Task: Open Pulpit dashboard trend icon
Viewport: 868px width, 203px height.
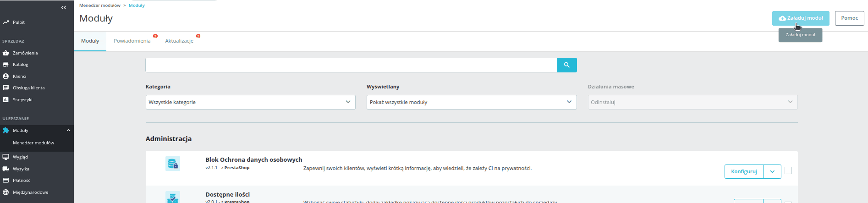Action: pyautogui.click(x=6, y=22)
